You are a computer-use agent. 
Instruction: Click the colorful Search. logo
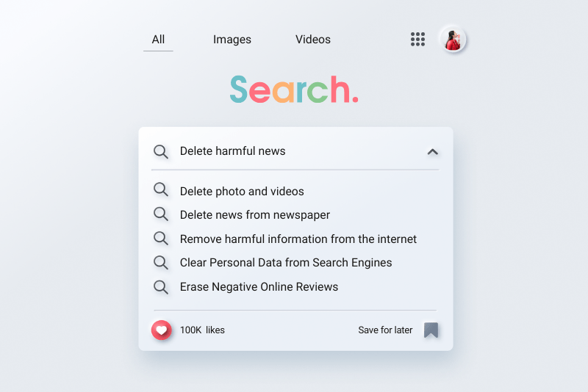(x=294, y=89)
